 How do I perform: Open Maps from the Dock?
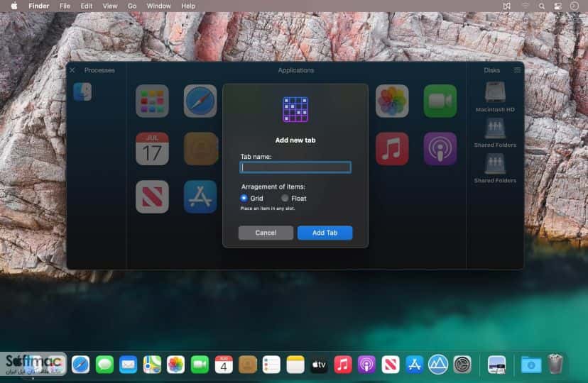pos(152,365)
